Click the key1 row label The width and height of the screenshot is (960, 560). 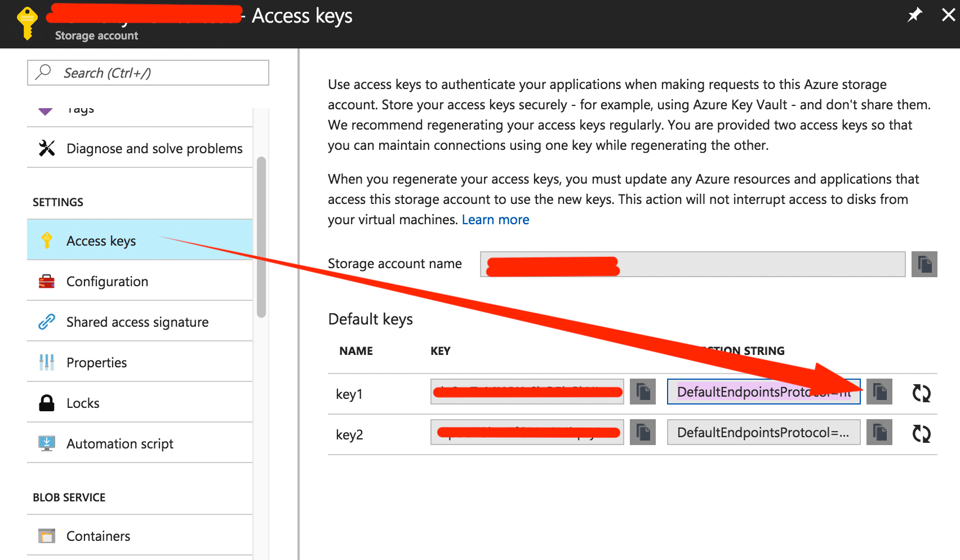click(349, 394)
